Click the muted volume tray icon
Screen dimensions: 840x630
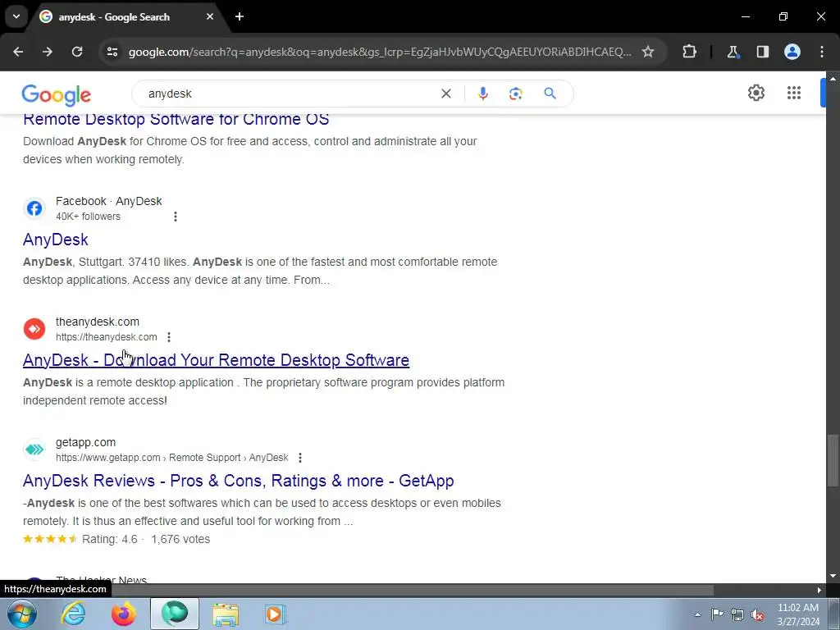click(757, 614)
